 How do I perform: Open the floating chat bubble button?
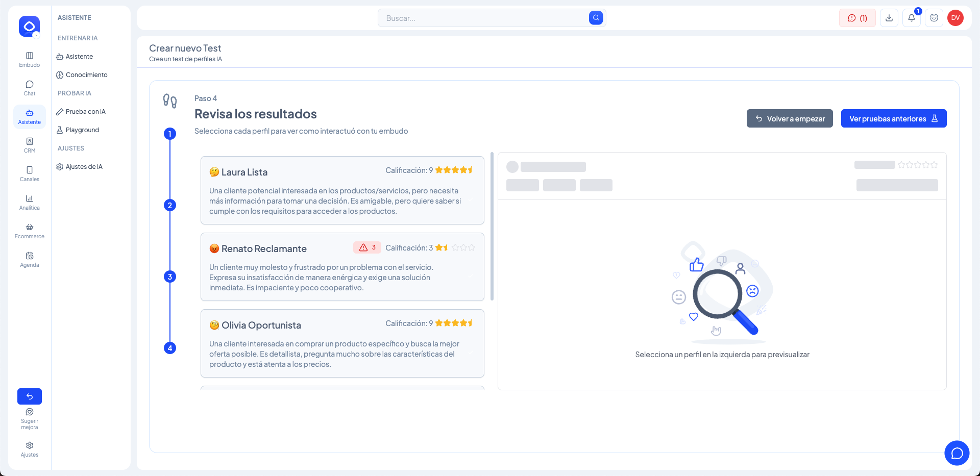click(x=957, y=453)
